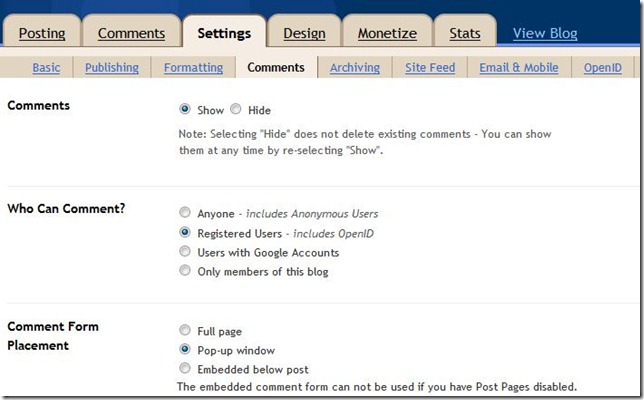Select the Hide comments radio button
This screenshot has width=644, height=400.
click(x=235, y=110)
